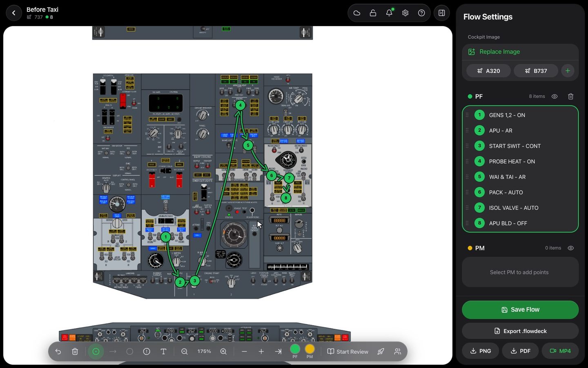Screen dimensions: 588x368
Task: Open the help question mark icon
Action: tap(421, 13)
